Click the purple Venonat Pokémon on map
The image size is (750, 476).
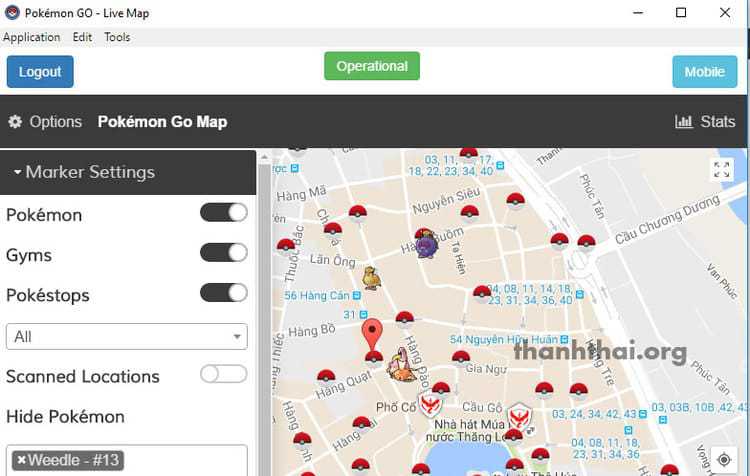point(426,243)
